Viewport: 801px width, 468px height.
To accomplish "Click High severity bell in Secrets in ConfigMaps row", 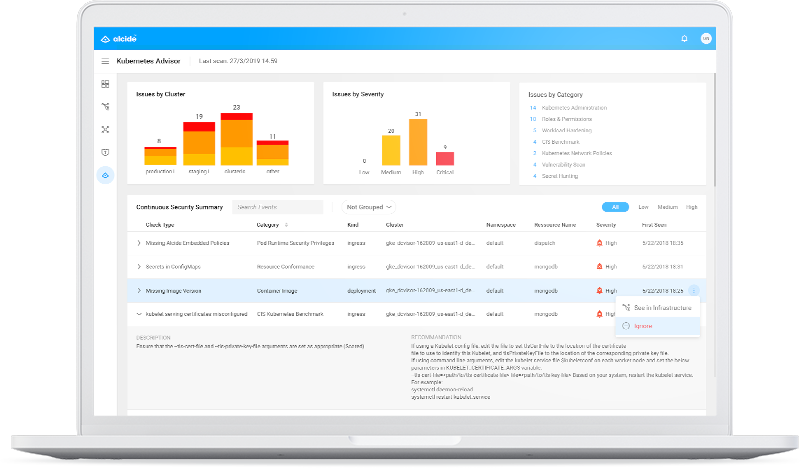I will pos(599,267).
